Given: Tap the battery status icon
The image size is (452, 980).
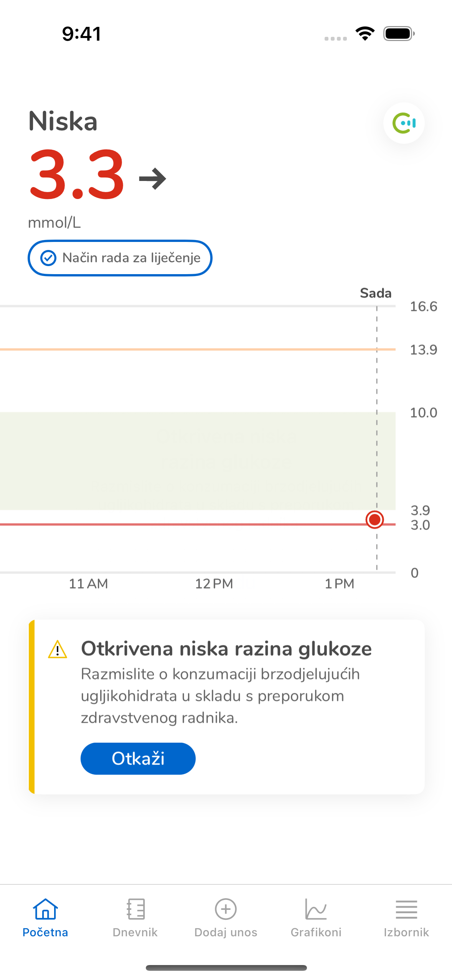Looking at the screenshot, I should point(399,34).
